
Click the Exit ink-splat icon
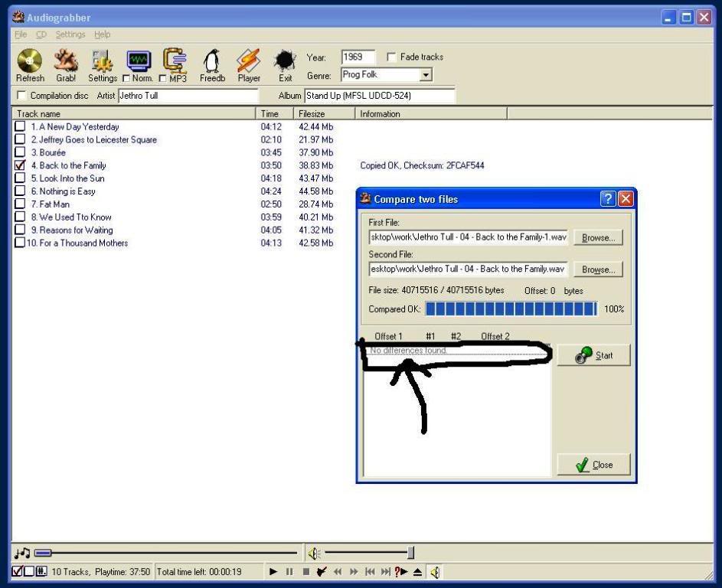[285, 60]
